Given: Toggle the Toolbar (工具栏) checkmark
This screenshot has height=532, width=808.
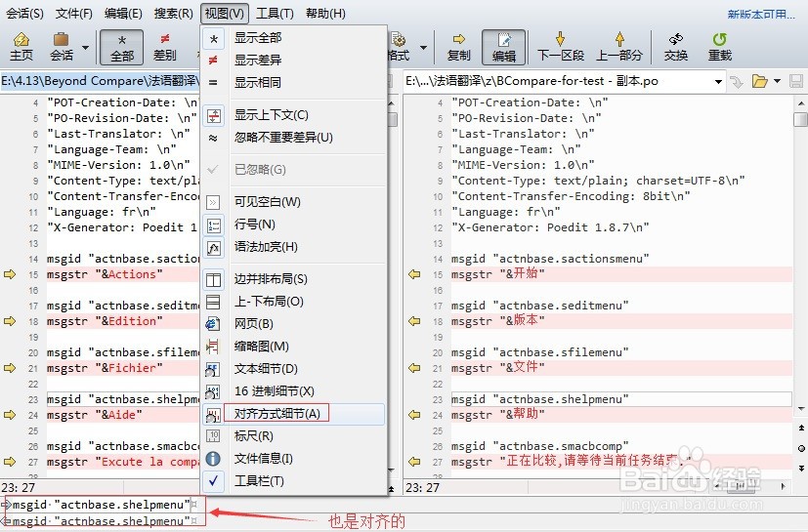Looking at the screenshot, I should click(213, 481).
